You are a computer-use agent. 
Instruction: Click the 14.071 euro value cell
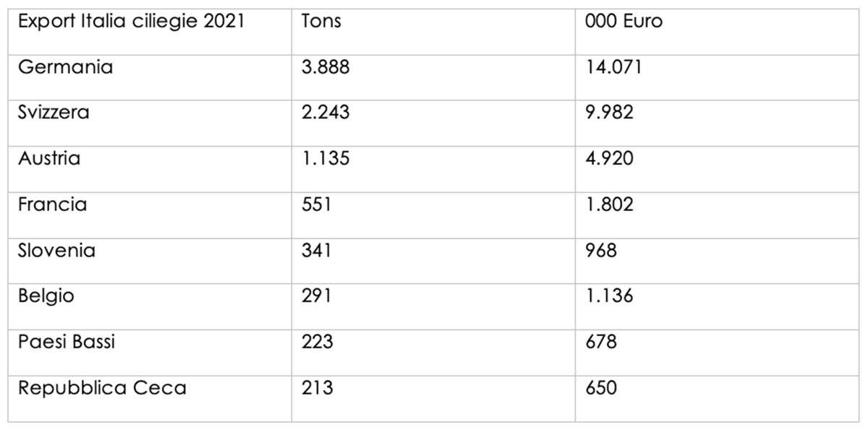716,77
